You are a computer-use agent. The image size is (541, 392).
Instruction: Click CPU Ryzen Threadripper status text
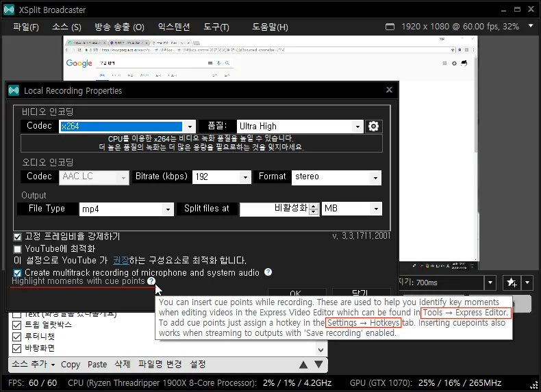pyautogui.click(x=199, y=382)
